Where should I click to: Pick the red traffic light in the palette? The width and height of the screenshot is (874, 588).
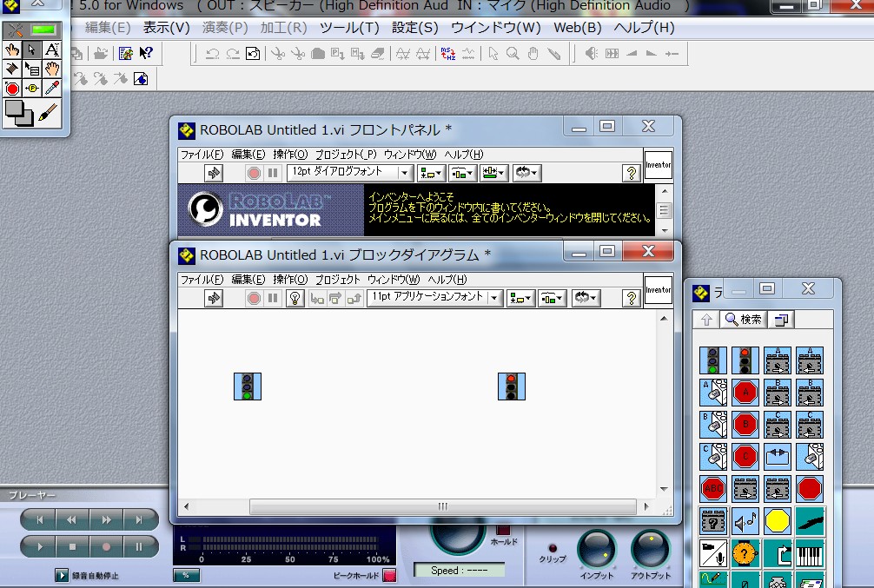(745, 360)
